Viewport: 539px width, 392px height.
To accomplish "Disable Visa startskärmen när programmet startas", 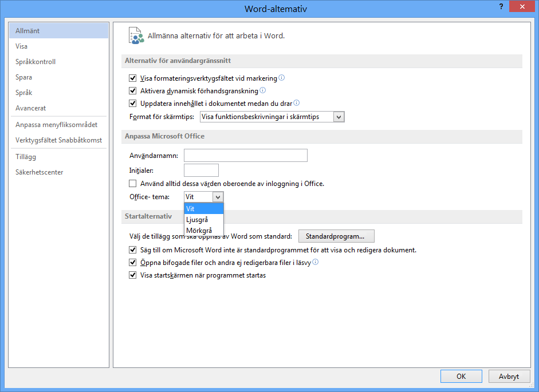I will pyautogui.click(x=133, y=275).
